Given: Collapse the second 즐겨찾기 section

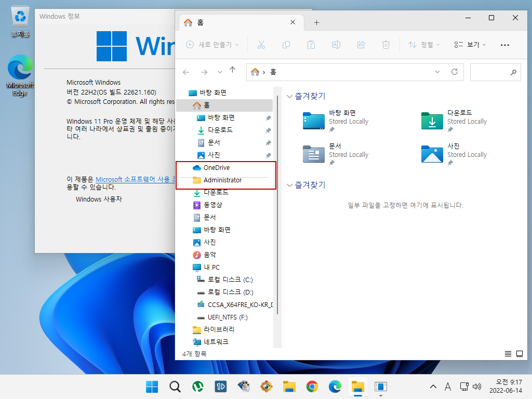Looking at the screenshot, I should [289, 185].
